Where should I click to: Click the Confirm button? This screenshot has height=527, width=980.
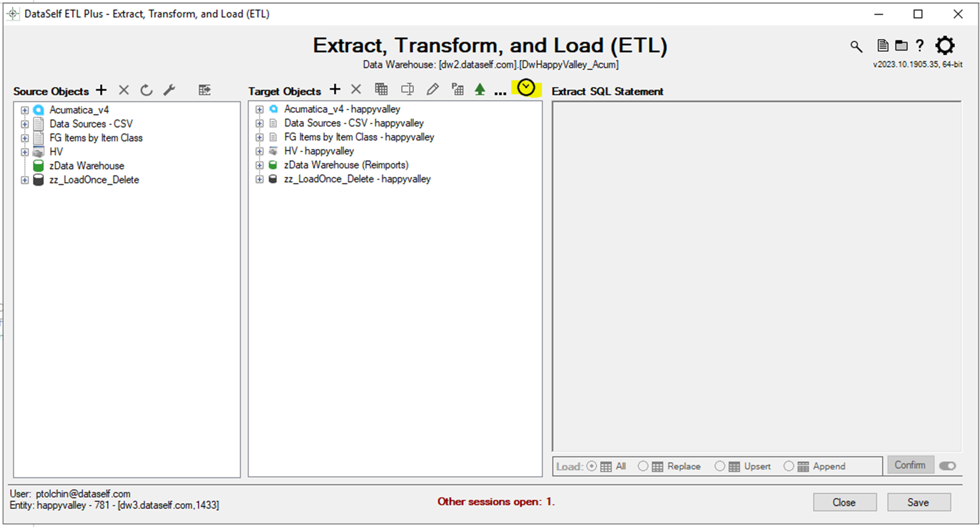[910, 465]
